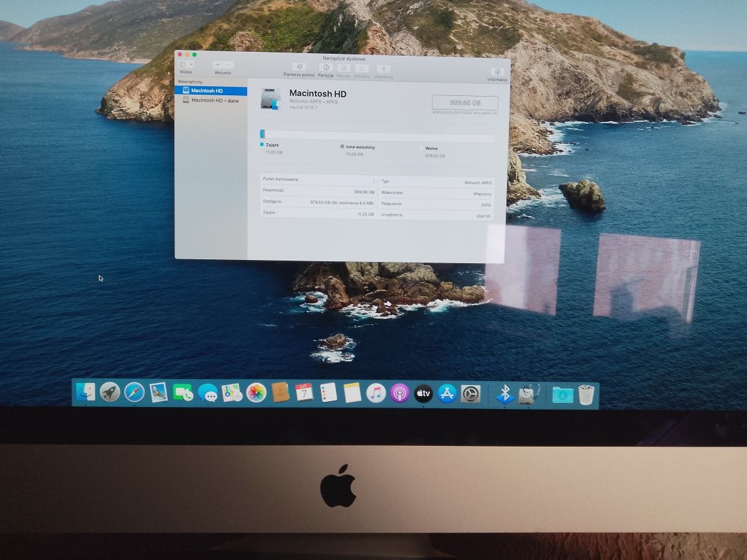Open Notes from the Dock
Viewport: 747px width, 560px height.
point(352,393)
